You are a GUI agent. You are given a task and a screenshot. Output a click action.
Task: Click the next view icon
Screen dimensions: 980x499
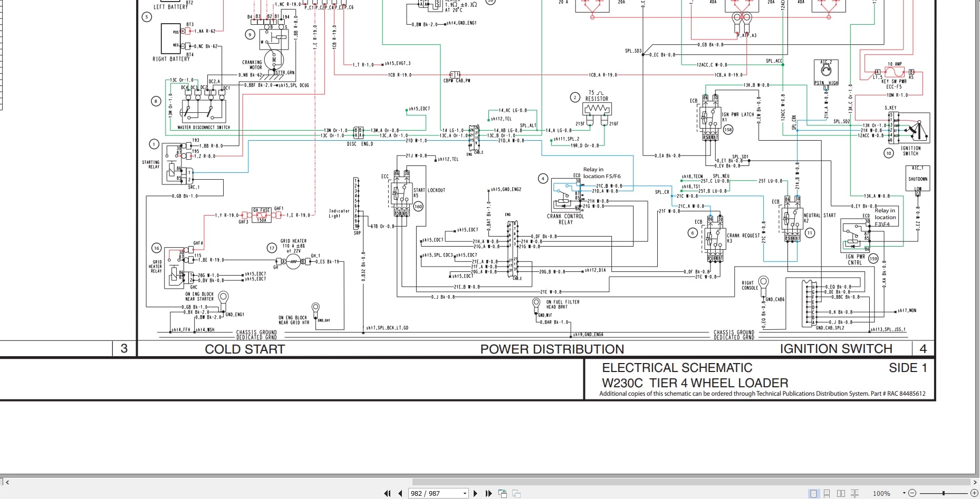[x=516, y=494]
